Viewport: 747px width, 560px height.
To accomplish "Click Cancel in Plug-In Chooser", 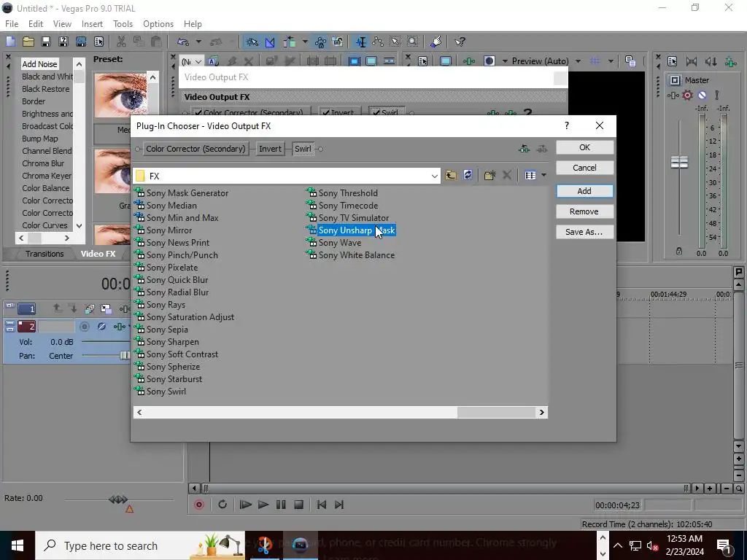I will coord(584,168).
